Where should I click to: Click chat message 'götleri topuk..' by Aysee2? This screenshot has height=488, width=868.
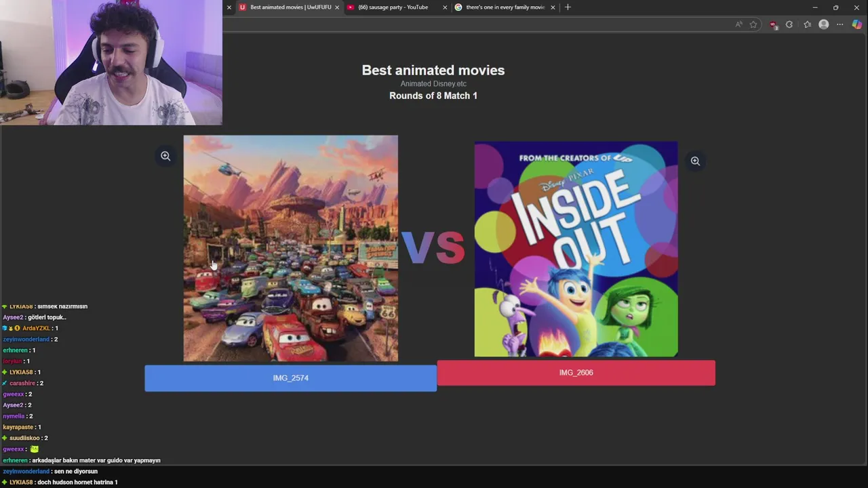(x=47, y=317)
